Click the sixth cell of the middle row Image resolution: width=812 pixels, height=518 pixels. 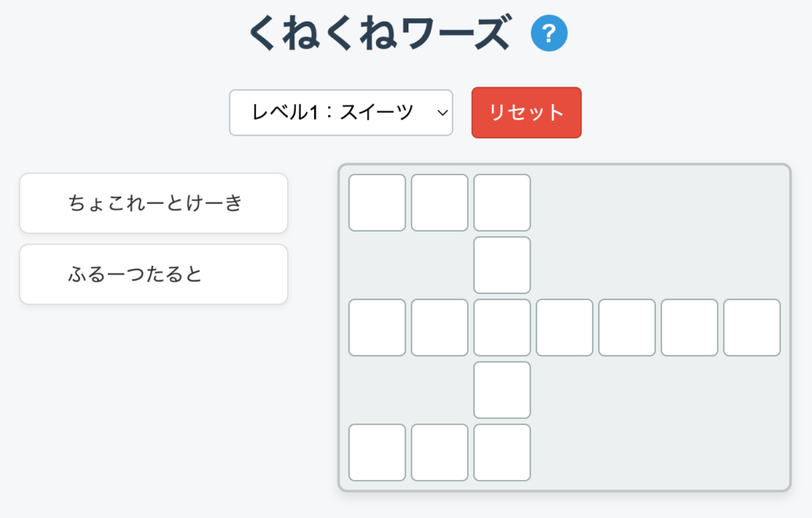point(689,328)
